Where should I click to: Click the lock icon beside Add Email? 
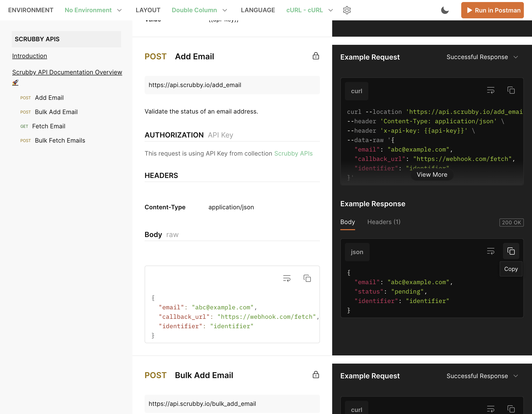316,56
